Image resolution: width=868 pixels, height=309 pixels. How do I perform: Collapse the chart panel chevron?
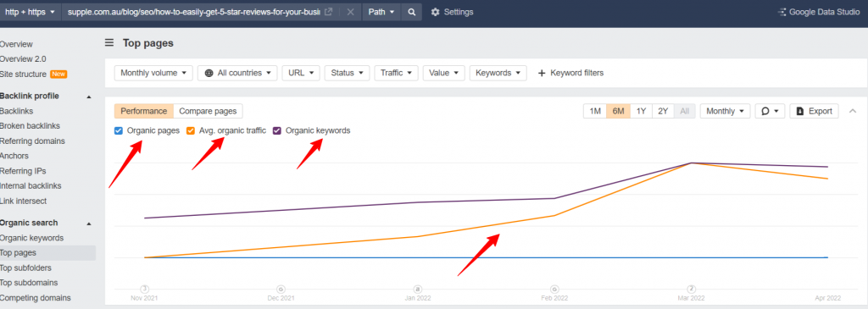pos(852,111)
